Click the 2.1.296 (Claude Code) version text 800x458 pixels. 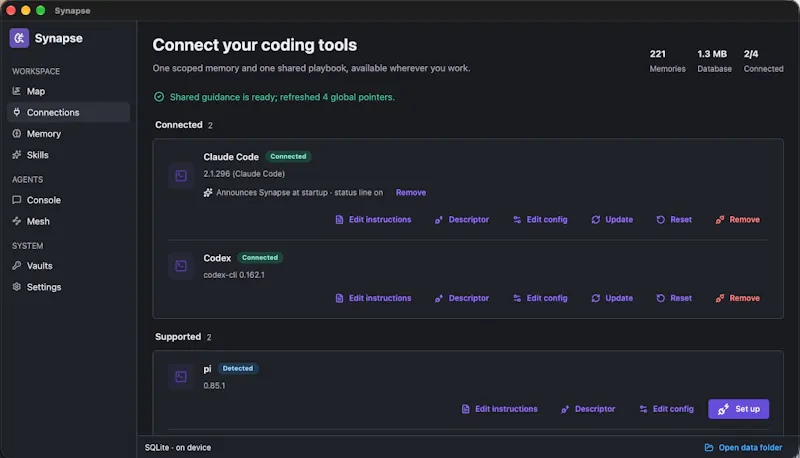tap(244, 174)
